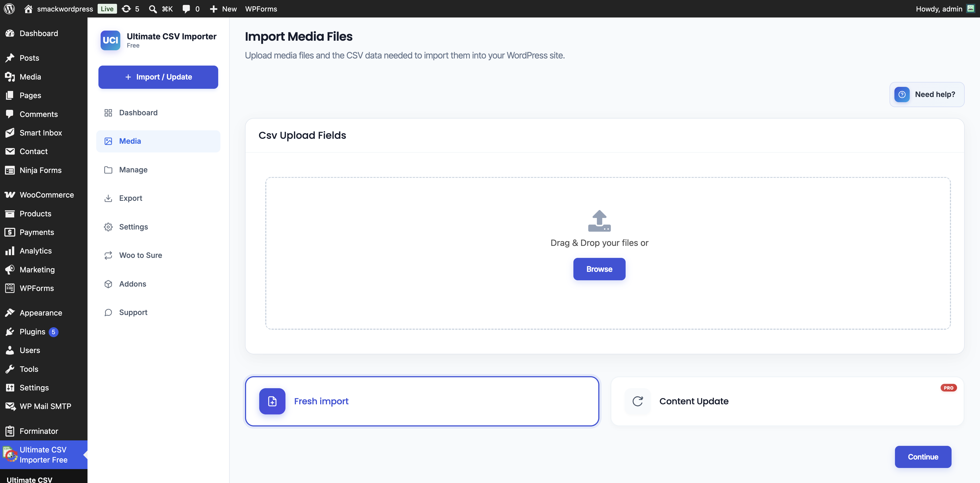This screenshot has height=483, width=980.
Task: Click the Posts pin icon
Action: click(10, 58)
